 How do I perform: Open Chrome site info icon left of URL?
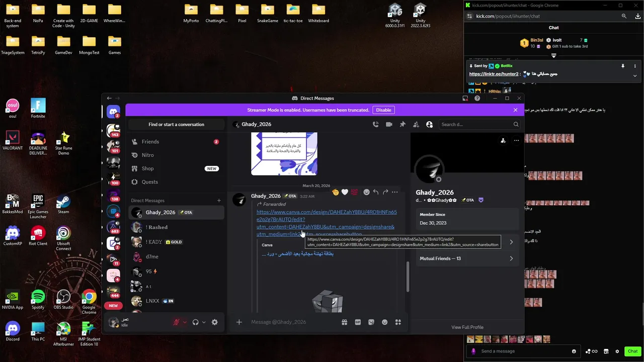tap(469, 16)
